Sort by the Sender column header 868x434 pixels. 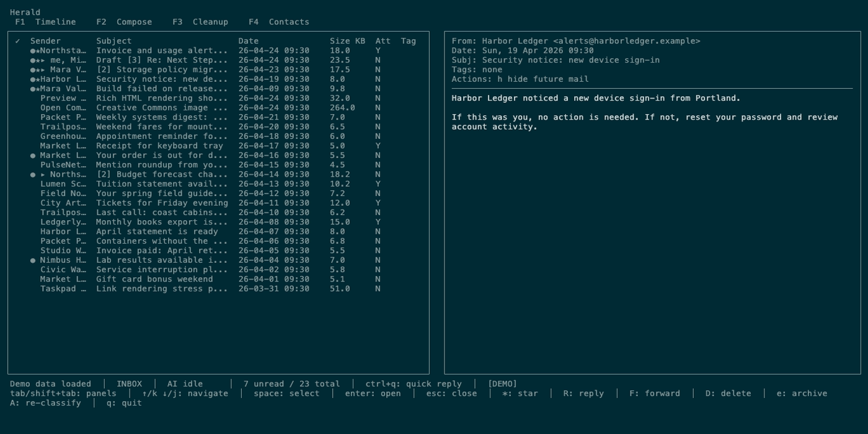45,42
